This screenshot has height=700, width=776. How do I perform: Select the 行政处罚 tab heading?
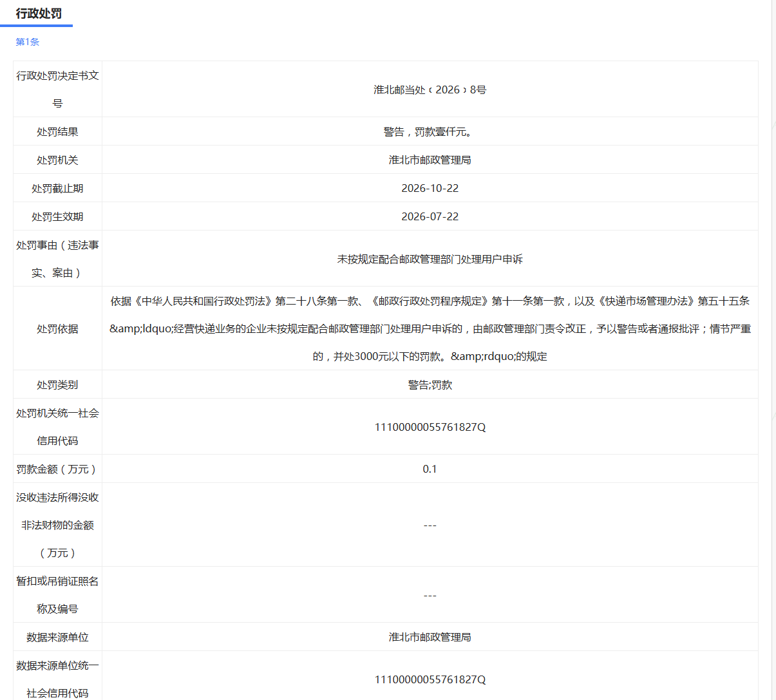click(x=39, y=14)
